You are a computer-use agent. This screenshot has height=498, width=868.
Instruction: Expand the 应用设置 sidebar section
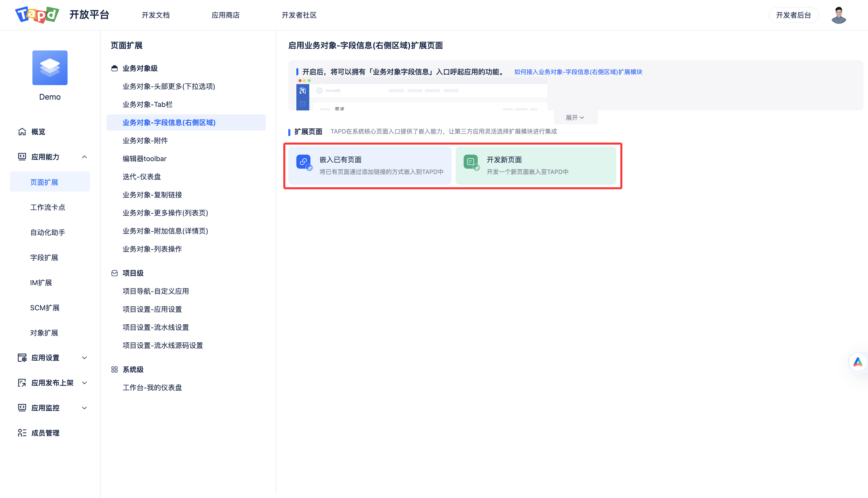coord(84,358)
